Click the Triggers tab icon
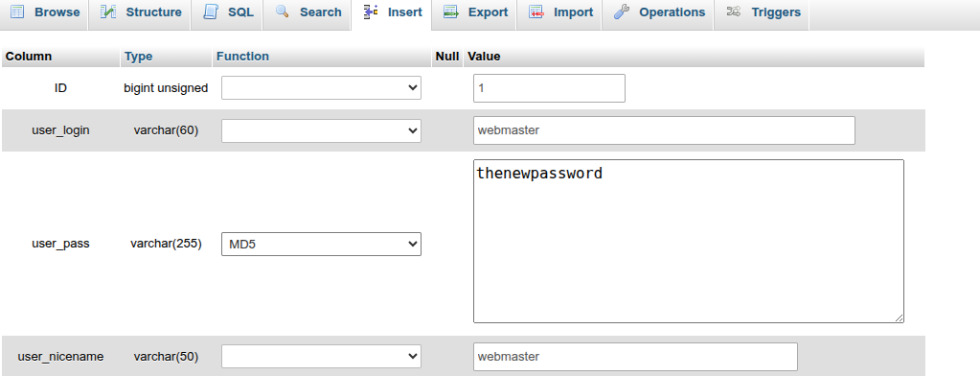This screenshot has width=980, height=376. (x=734, y=12)
